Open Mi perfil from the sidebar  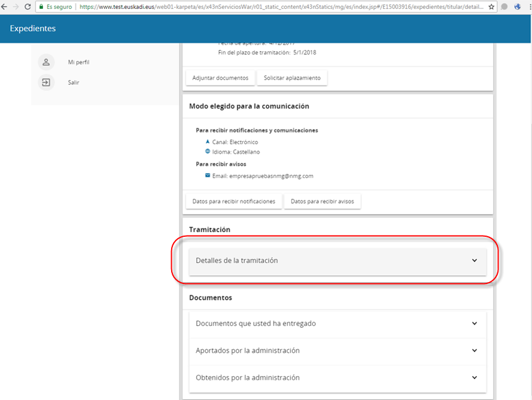78,62
